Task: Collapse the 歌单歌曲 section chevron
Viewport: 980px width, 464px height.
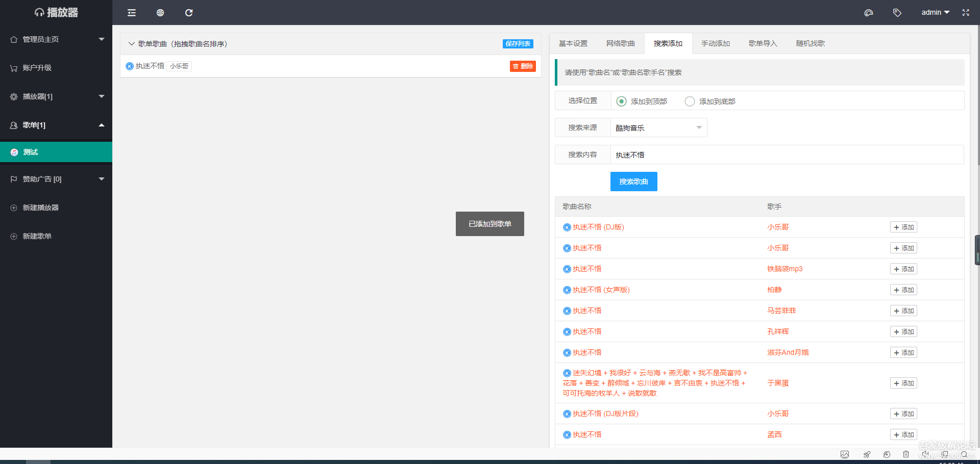Action: pyautogui.click(x=131, y=44)
